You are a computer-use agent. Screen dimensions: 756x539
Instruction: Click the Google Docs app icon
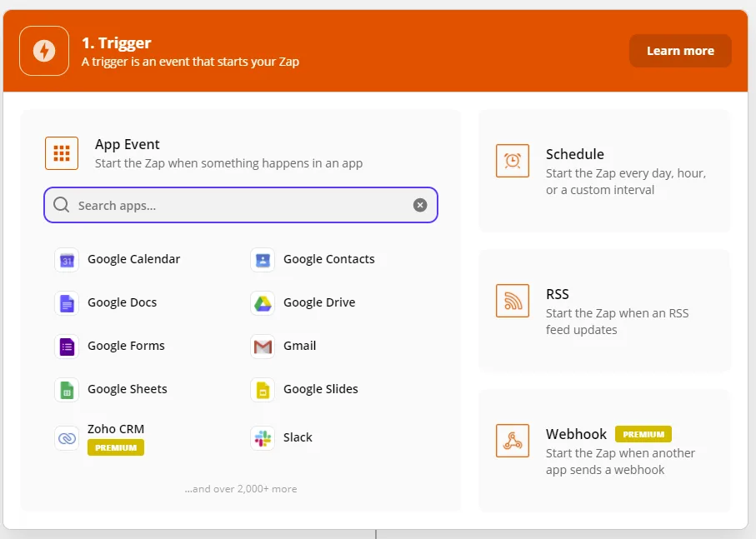click(x=67, y=303)
